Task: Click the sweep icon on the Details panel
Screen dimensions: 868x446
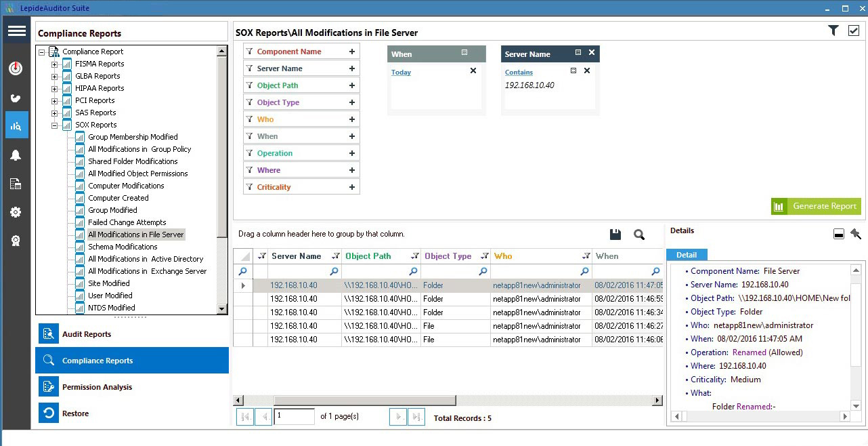Action: pos(855,233)
